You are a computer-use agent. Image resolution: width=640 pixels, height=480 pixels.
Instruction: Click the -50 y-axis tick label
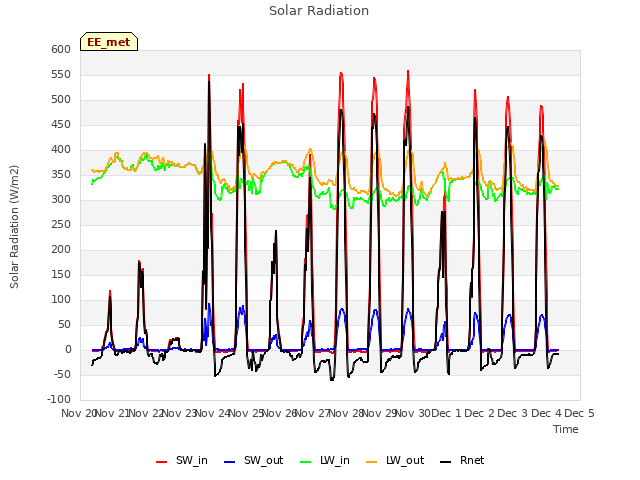pos(62,375)
